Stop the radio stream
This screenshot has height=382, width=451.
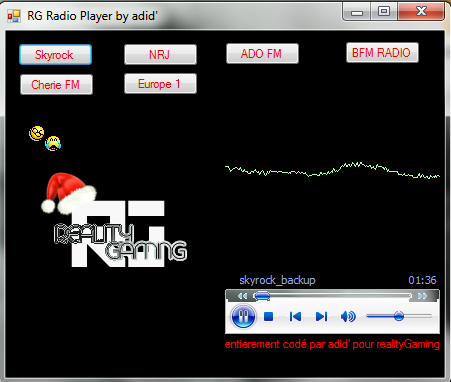(x=268, y=316)
